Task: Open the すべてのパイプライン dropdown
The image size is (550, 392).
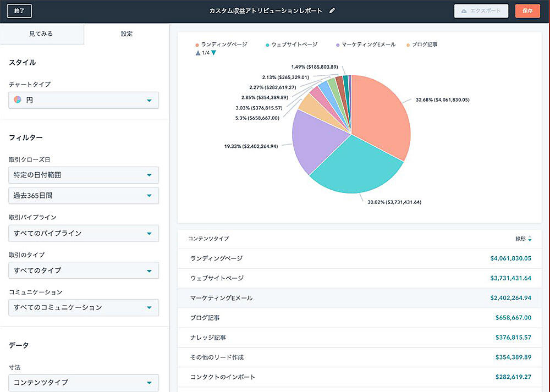Action: (x=84, y=233)
